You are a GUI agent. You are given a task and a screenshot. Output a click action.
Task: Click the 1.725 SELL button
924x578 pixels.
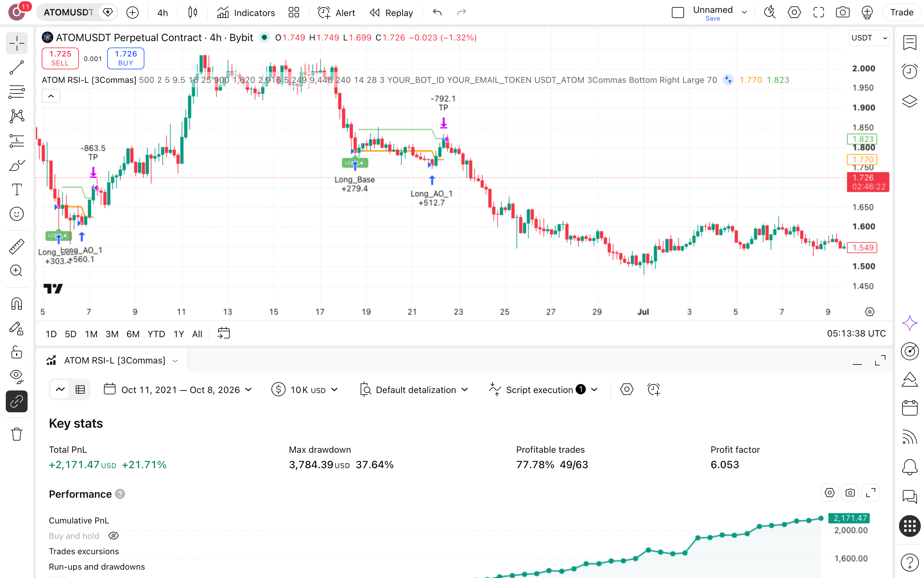(x=60, y=58)
